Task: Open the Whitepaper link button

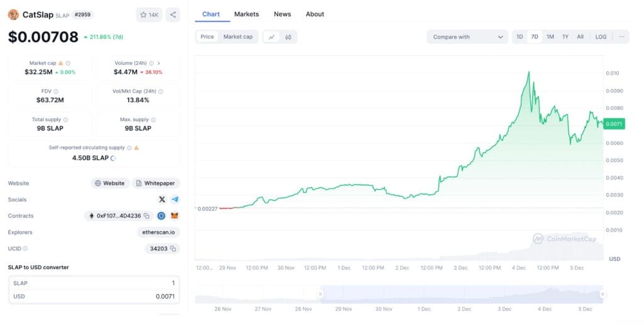Action: [156, 183]
